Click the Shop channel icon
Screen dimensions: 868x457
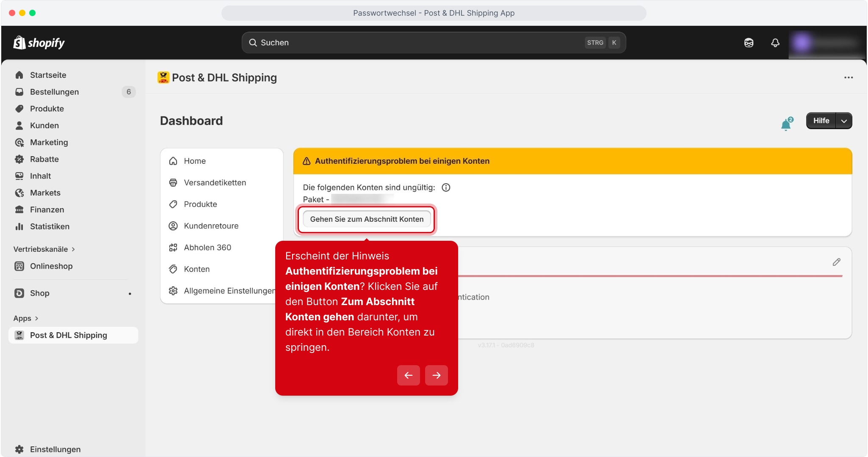19,293
